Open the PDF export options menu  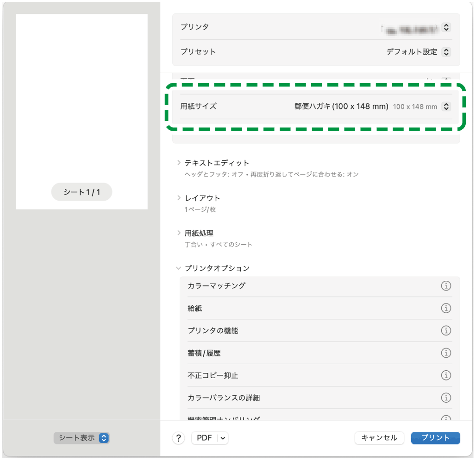tap(210, 437)
